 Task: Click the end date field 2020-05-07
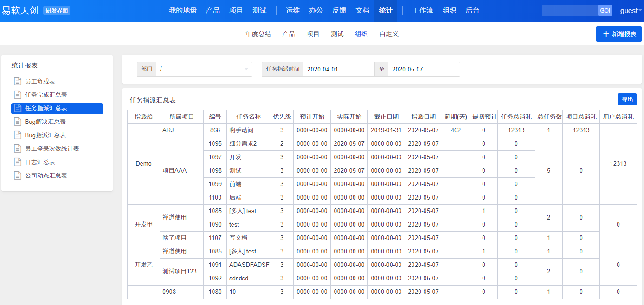(x=423, y=69)
